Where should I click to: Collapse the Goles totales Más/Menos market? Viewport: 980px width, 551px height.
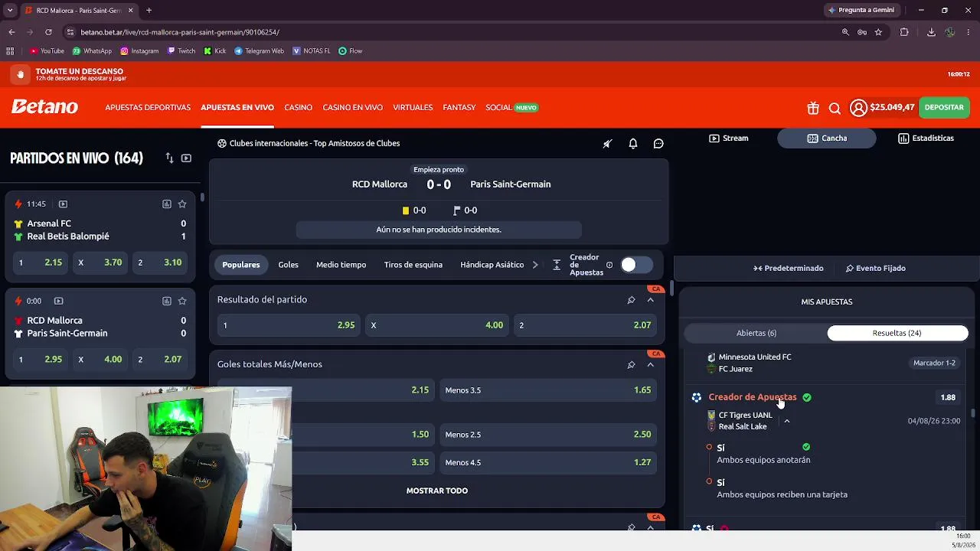click(650, 365)
